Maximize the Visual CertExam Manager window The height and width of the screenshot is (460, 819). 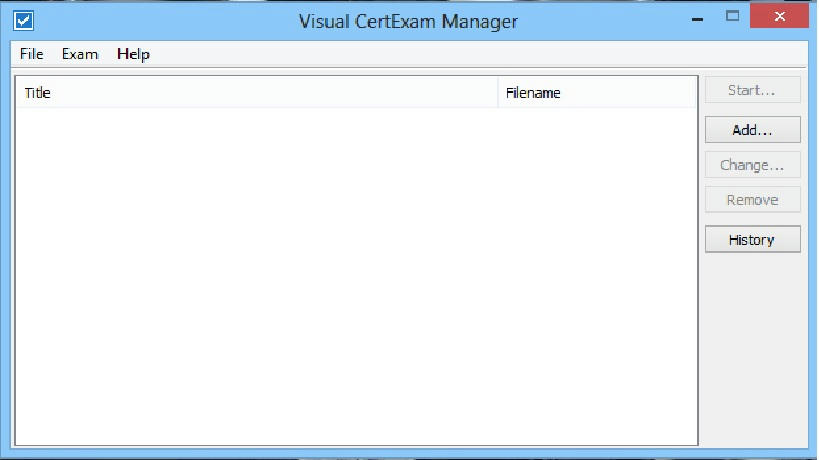(732, 16)
